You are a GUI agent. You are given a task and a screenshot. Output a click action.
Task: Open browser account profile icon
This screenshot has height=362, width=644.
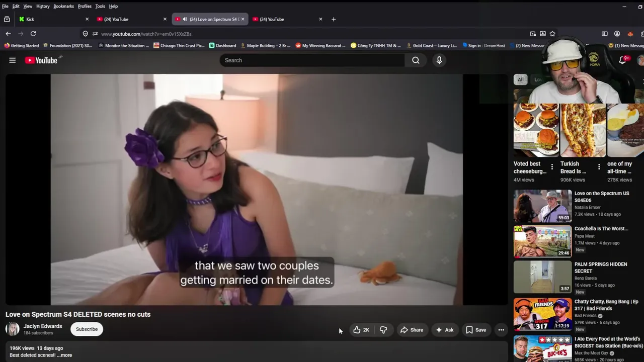click(x=617, y=34)
